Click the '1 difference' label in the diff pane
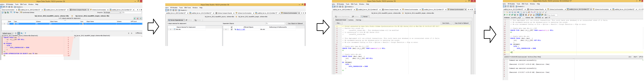644x83 pixels. 139,33
